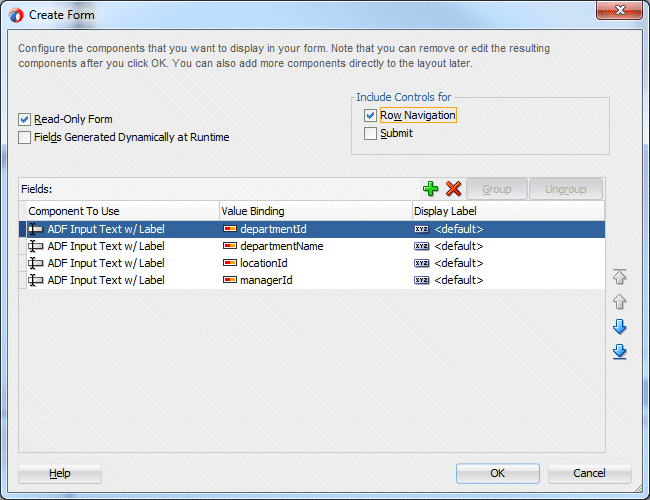Click the binding icon beside departmentName
The width and height of the screenshot is (650, 500).
pyautogui.click(x=230, y=246)
